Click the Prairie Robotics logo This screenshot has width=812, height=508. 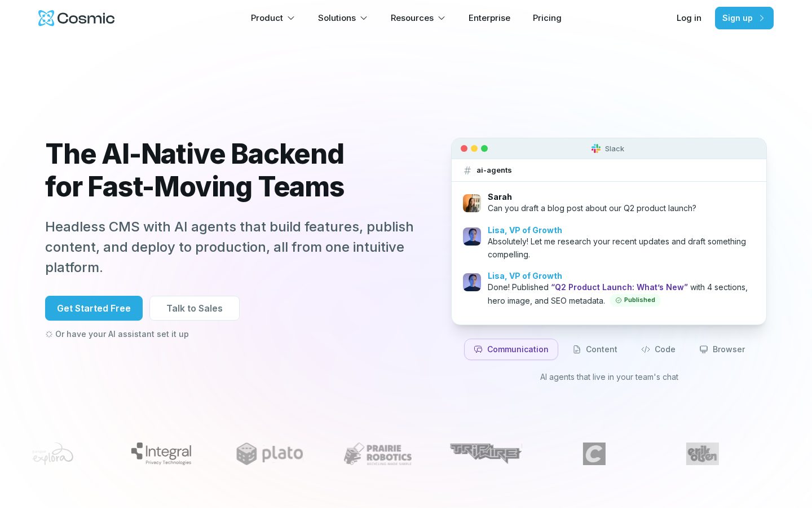pyautogui.click(x=378, y=454)
